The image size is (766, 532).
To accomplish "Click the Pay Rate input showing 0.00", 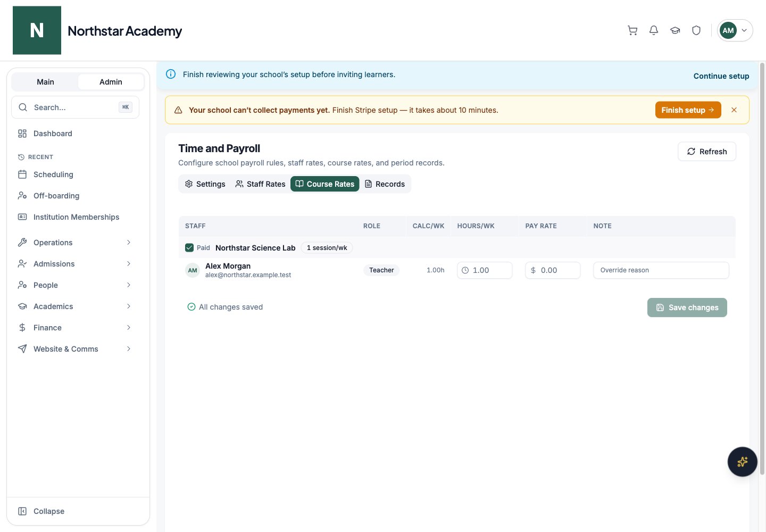I will click(x=553, y=270).
